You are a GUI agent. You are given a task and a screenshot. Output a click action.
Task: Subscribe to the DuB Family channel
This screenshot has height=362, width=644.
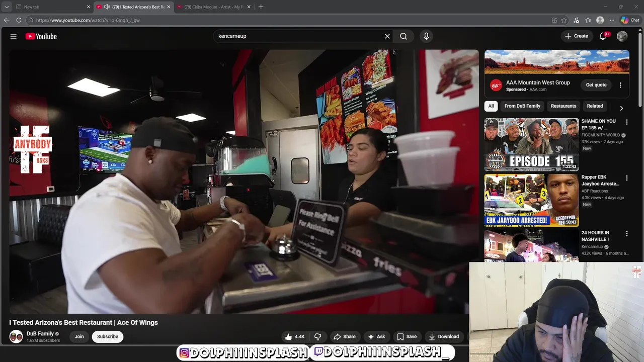click(108, 337)
